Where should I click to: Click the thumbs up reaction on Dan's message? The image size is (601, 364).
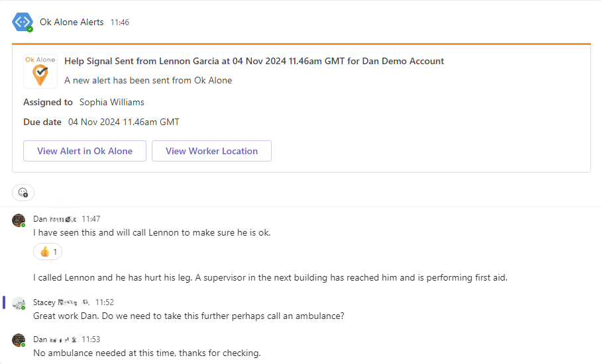(x=48, y=252)
